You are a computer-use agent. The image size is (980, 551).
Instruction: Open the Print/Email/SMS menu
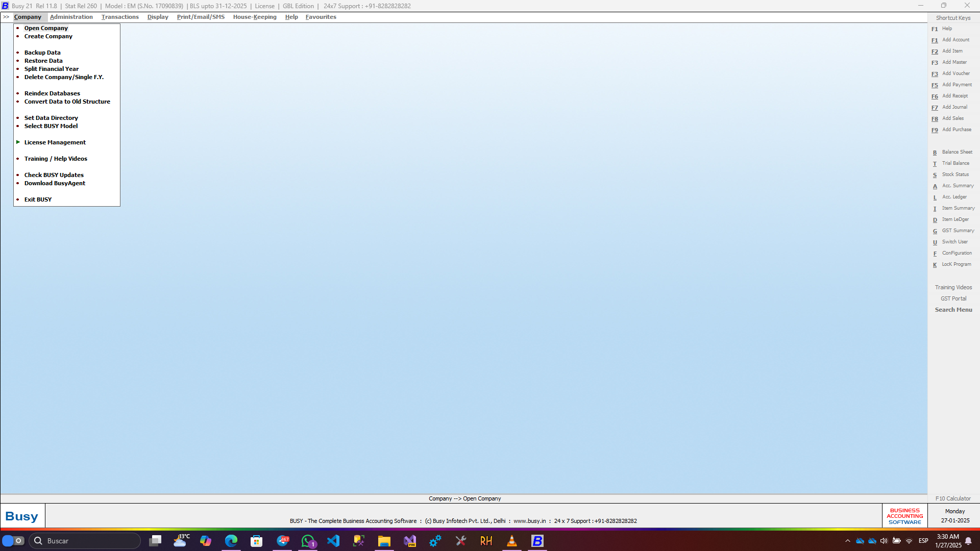pos(201,17)
